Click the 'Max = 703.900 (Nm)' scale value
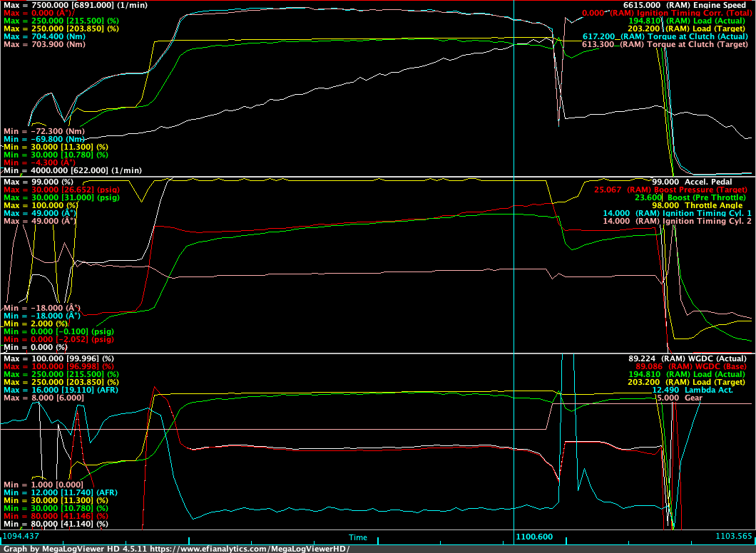Image resolution: width=756 pixels, height=553 pixels. (x=44, y=44)
